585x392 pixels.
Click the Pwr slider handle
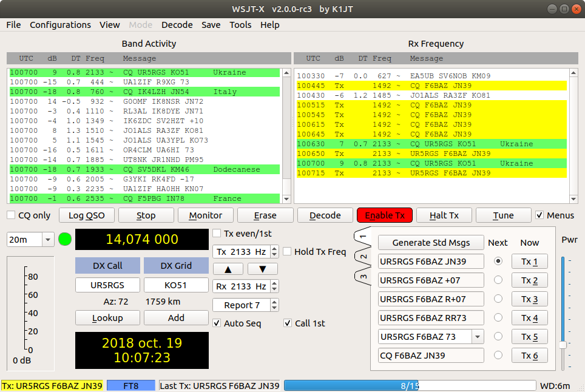click(x=563, y=345)
